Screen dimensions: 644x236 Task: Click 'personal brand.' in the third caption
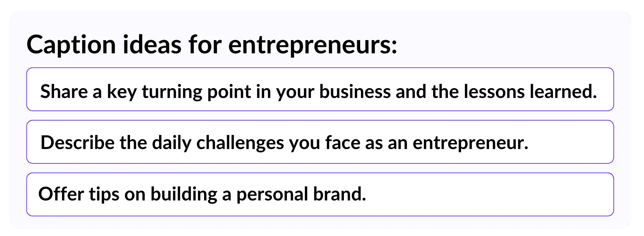tap(301, 195)
